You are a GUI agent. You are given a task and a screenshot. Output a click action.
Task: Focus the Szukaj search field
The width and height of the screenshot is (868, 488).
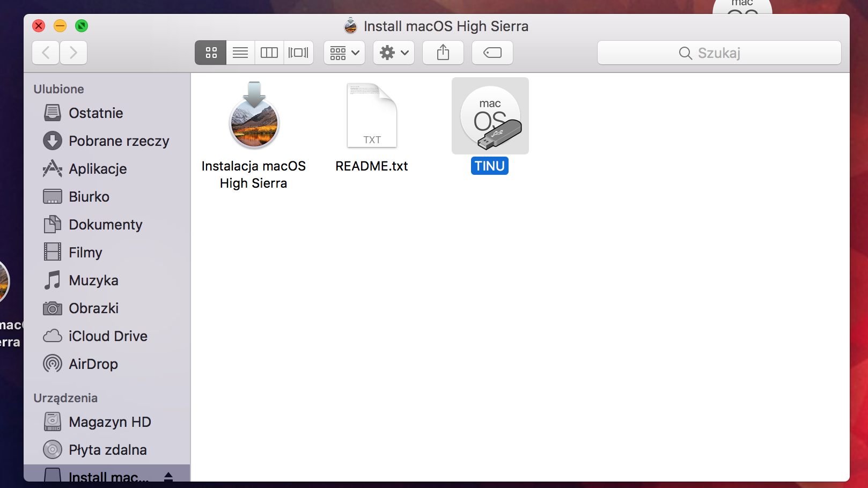point(719,53)
